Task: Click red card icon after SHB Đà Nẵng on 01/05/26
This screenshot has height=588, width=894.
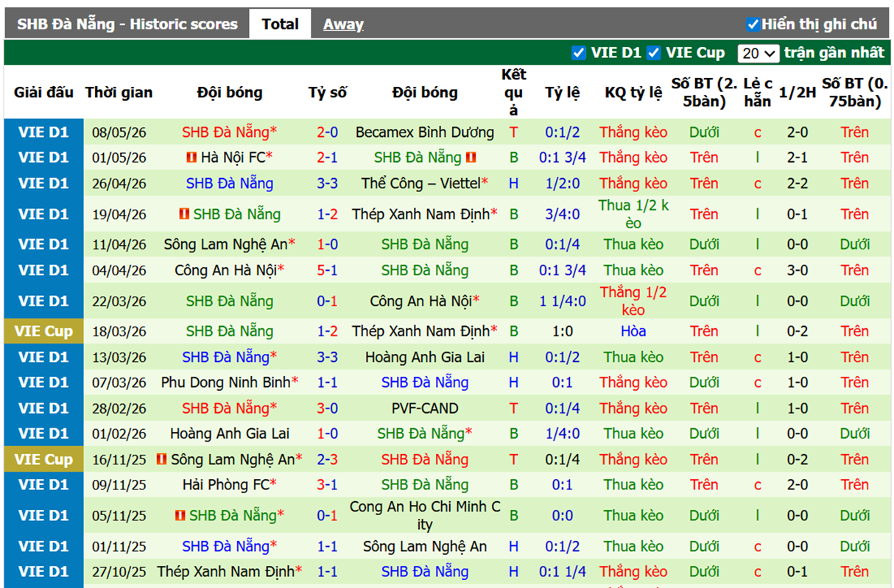Action: pos(471,157)
